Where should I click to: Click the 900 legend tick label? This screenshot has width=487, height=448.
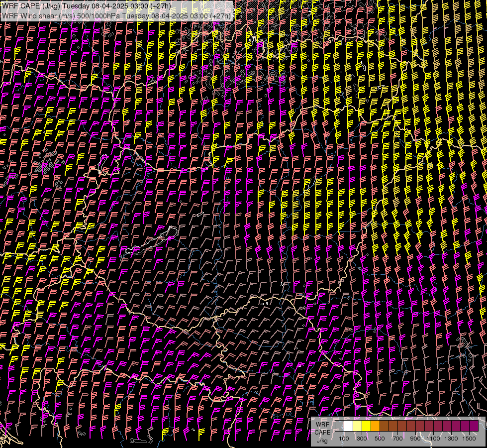[x=415, y=439]
